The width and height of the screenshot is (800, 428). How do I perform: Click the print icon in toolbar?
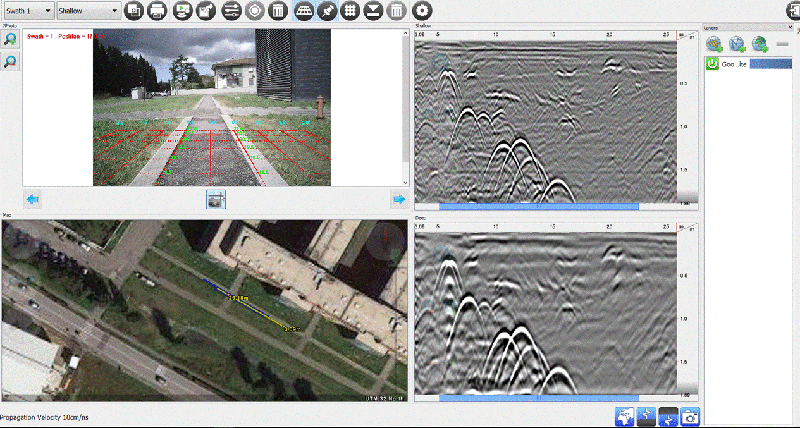[158, 11]
